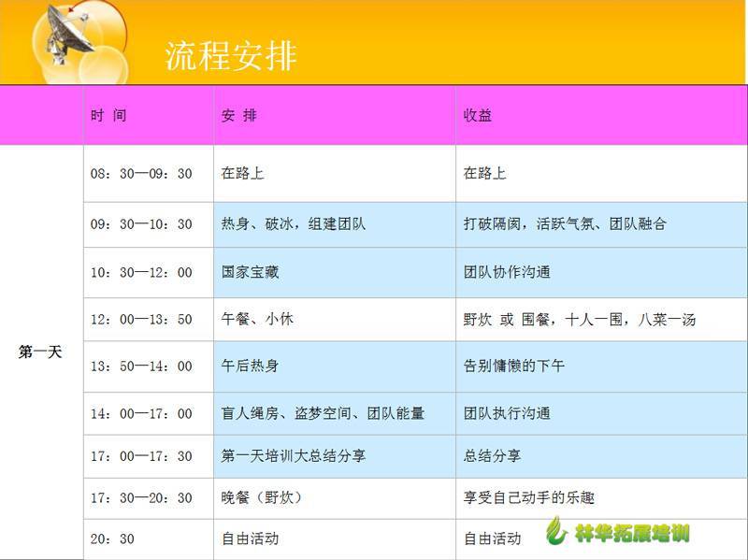
Task: Click the cell 盲人绳房、盗梦空间、团队能量
Action: coord(335,413)
